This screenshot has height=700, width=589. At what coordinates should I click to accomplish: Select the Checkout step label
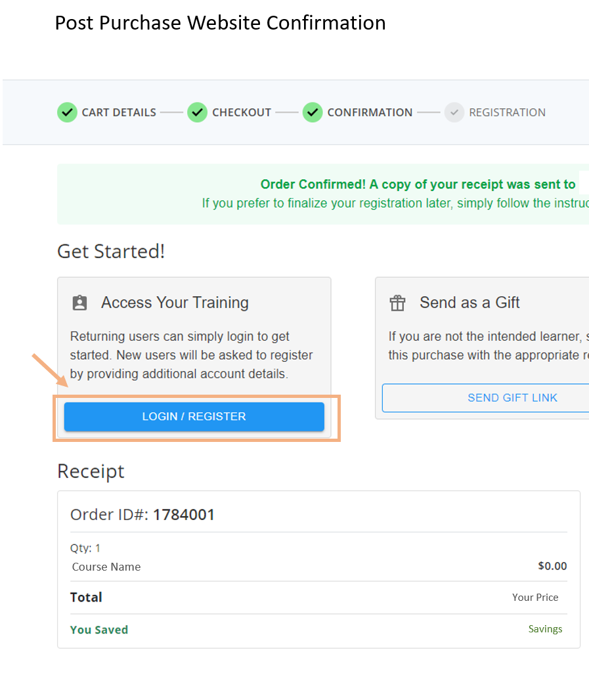click(x=242, y=112)
